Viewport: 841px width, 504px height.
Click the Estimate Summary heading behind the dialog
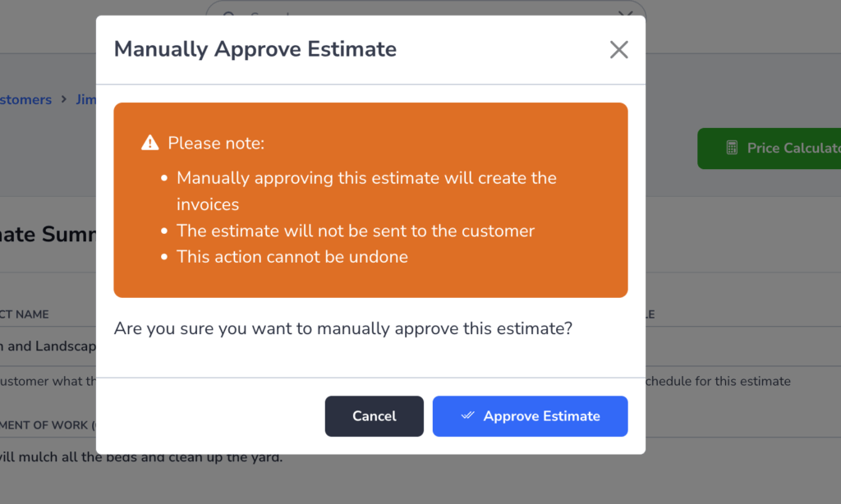[x=48, y=234]
